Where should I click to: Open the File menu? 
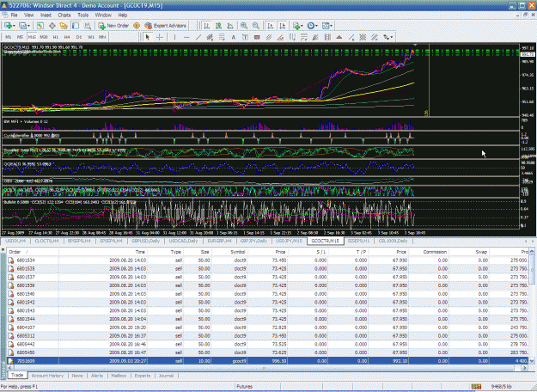coord(14,15)
